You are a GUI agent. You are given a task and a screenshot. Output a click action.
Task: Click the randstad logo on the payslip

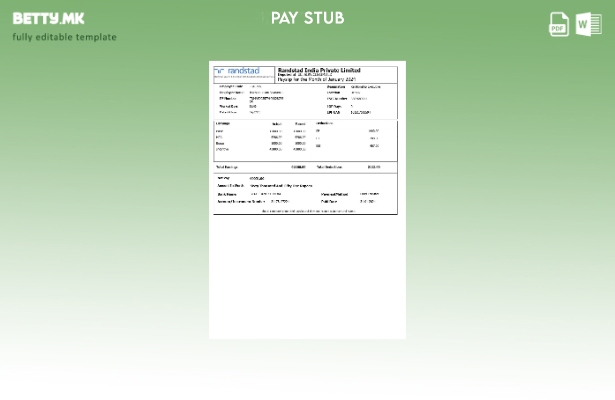click(x=236, y=72)
